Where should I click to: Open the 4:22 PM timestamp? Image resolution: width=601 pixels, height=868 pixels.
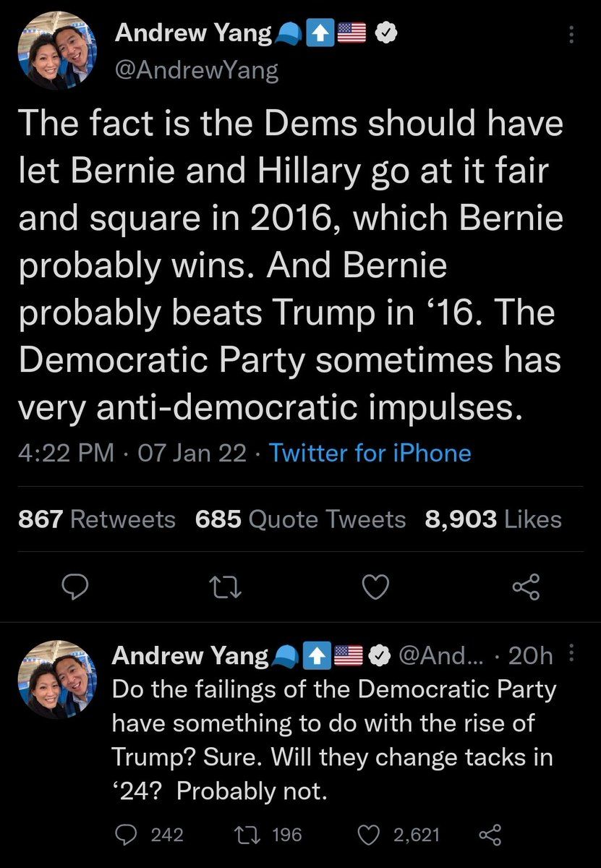[66, 454]
